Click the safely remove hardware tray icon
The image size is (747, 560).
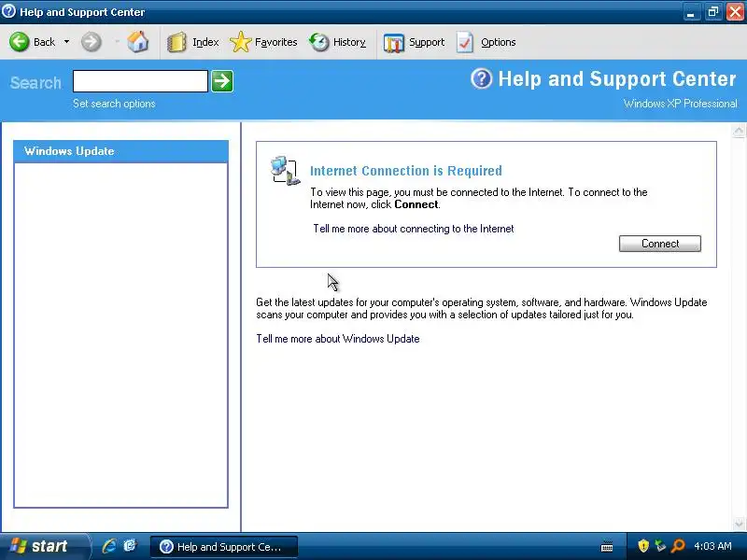(x=660, y=546)
